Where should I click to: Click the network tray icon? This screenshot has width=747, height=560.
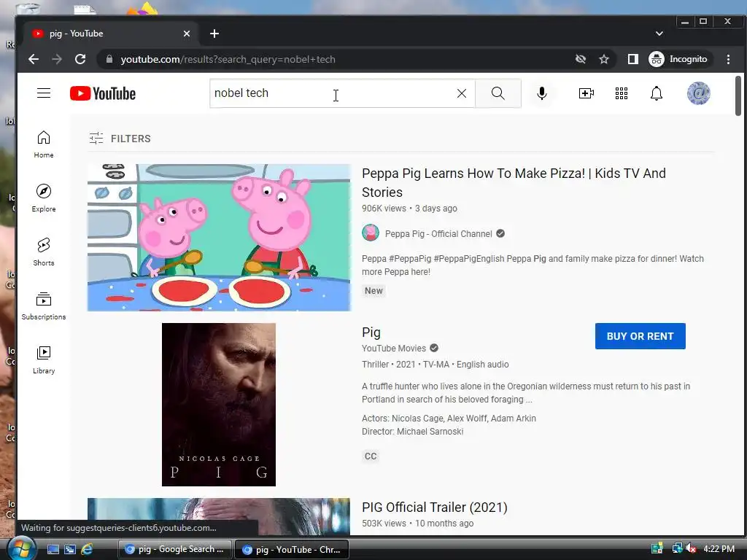point(677,548)
